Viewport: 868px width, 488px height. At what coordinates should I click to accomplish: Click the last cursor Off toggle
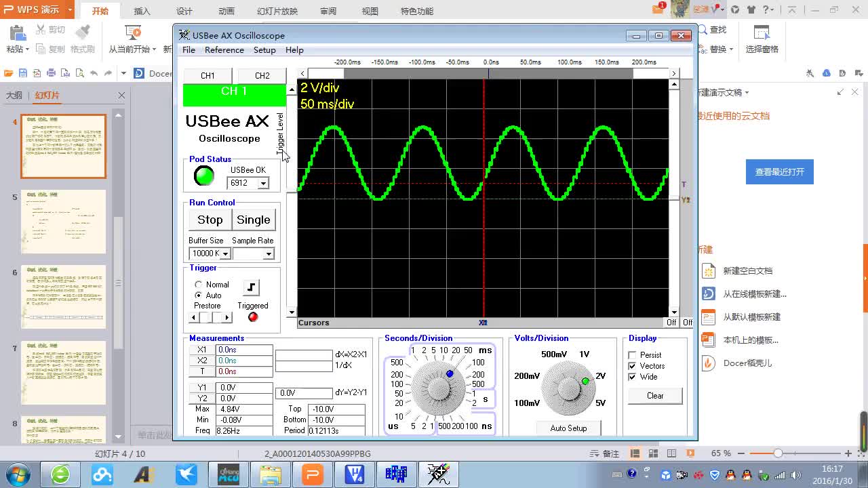(688, 323)
